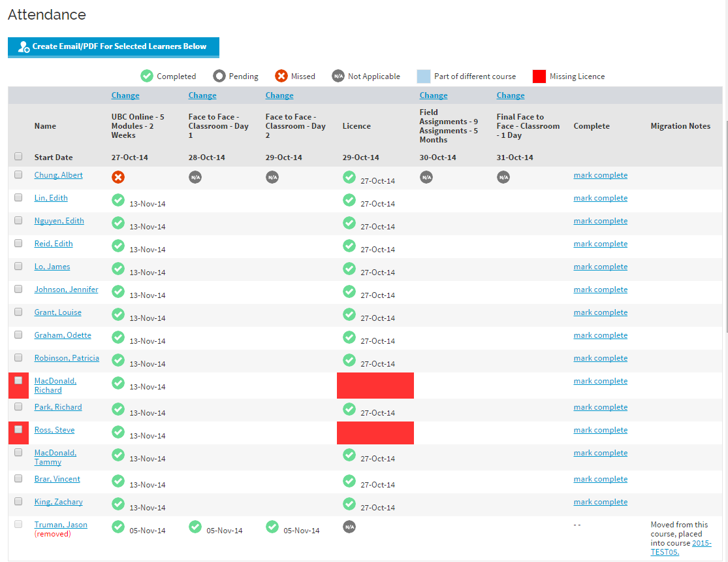
Task: Click Change above UBC Online column
Action: (125, 95)
